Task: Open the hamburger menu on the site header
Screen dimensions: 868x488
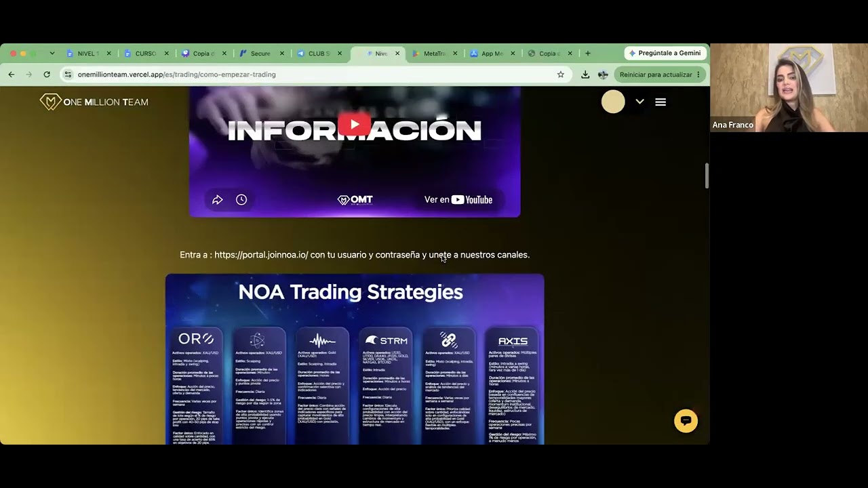Action: [x=660, y=102]
